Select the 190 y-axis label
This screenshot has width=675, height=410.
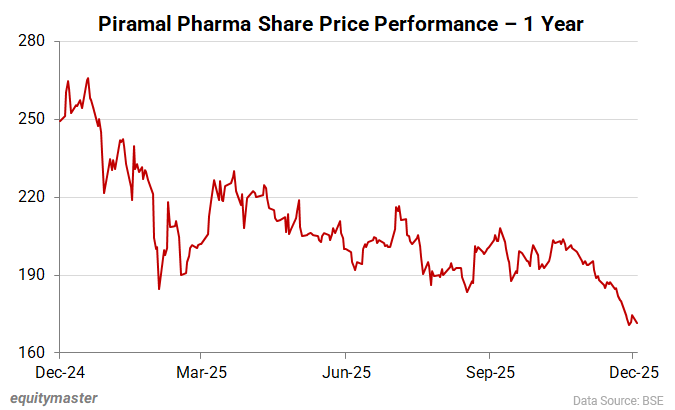[x=32, y=276]
